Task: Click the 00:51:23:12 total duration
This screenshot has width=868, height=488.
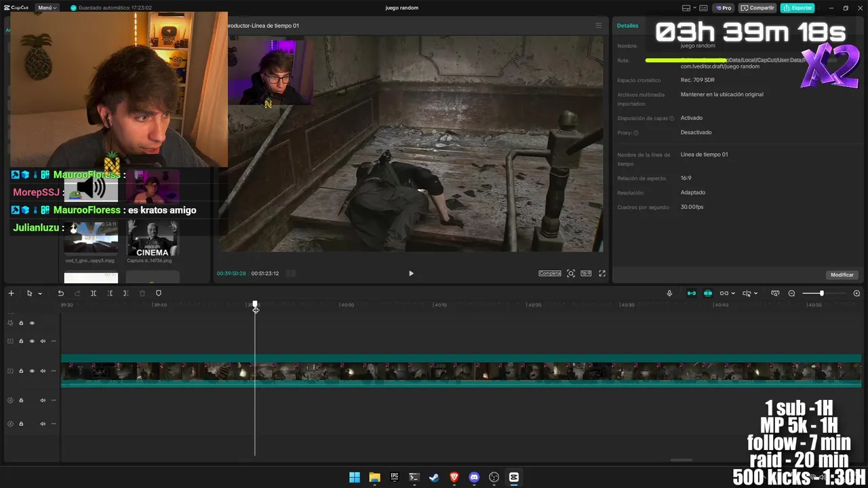Action: (265, 274)
